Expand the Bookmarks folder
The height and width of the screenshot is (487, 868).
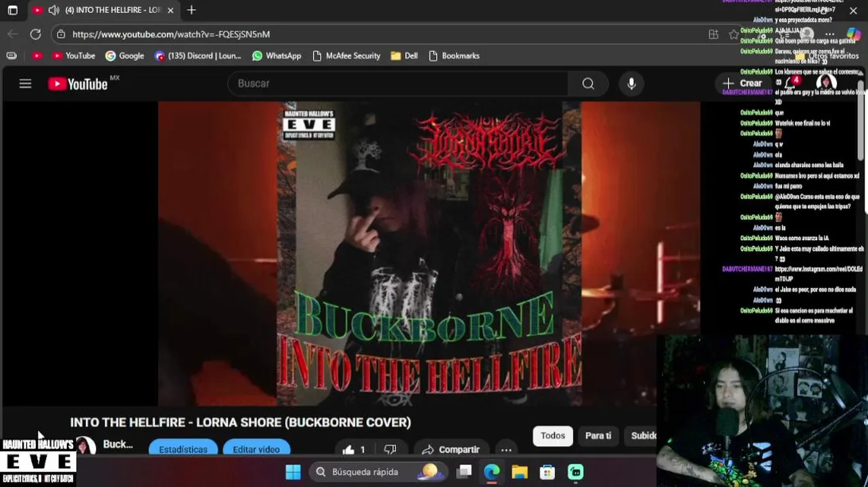(x=454, y=55)
